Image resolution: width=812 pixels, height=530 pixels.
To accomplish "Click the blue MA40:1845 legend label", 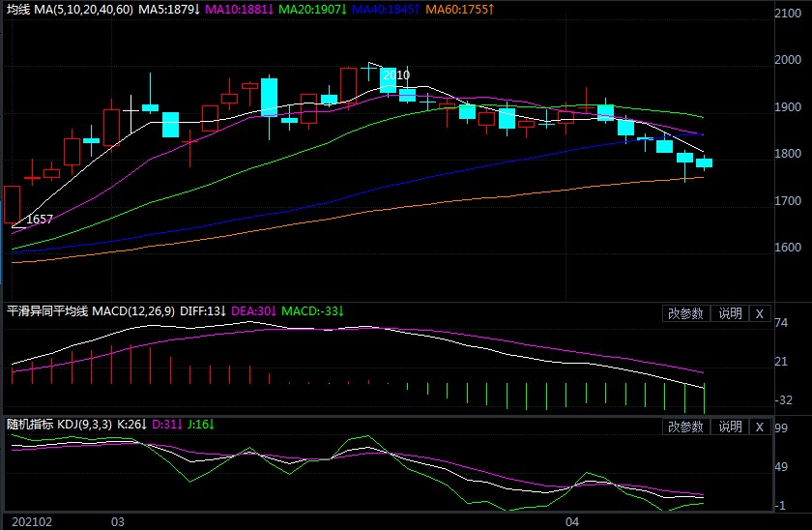I will coord(387,10).
